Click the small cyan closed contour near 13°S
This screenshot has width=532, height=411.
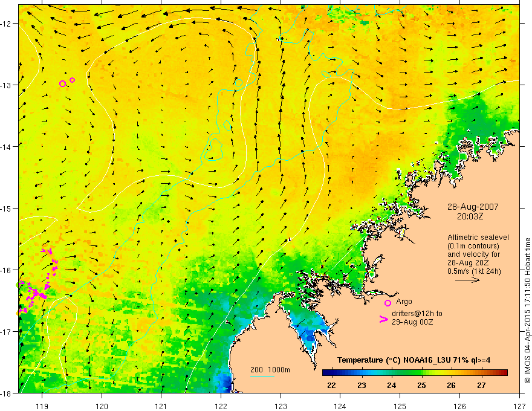coord(239,83)
